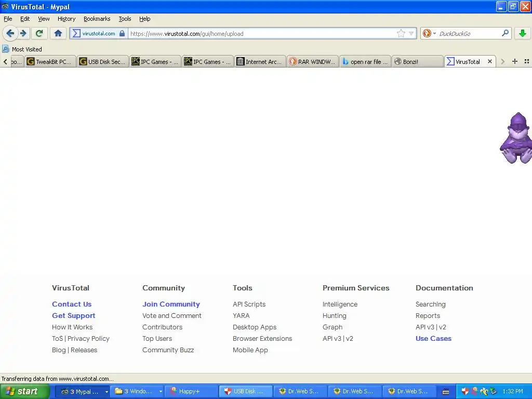Open the Use Cases link
Image resolution: width=532 pixels, height=399 pixels.
433,338
